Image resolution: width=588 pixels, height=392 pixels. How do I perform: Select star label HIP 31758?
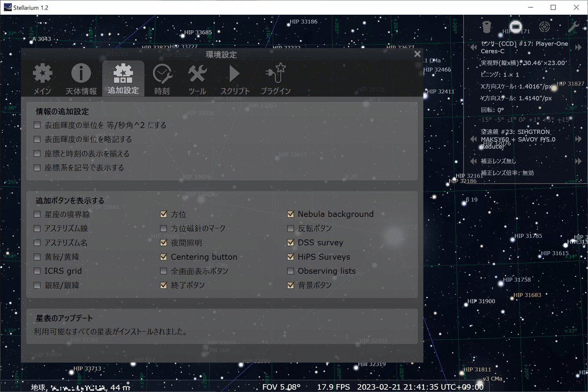517,280
